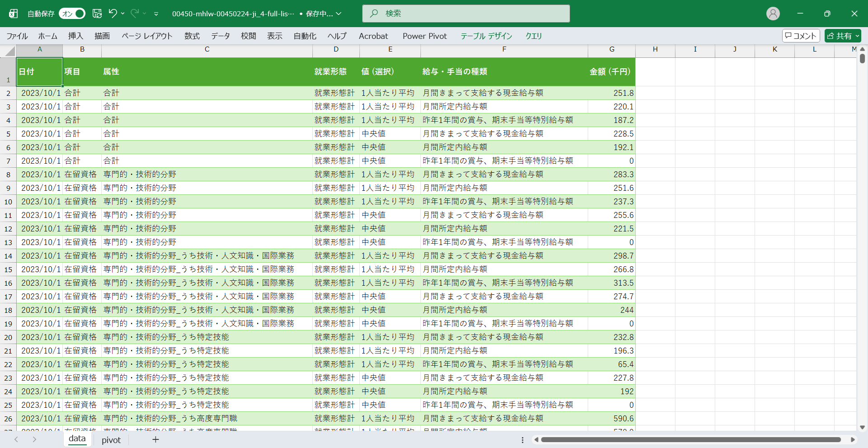Viewport: 868px width, 448px height.
Task: Turn off the AutoSave toggle
Action: tap(72, 14)
